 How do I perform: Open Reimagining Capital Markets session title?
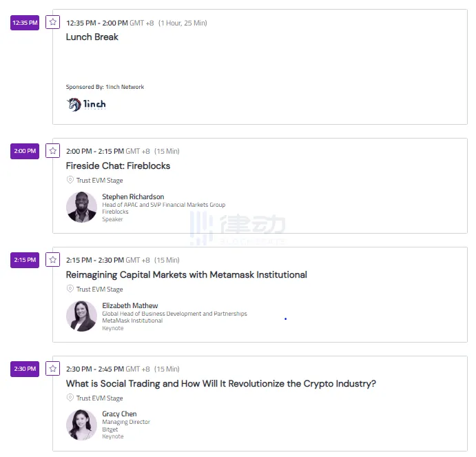tap(187, 275)
